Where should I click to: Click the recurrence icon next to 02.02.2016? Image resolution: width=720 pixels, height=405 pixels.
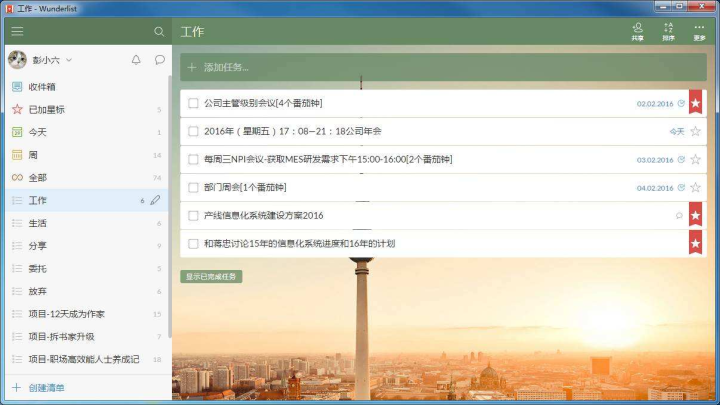coord(681,103)
